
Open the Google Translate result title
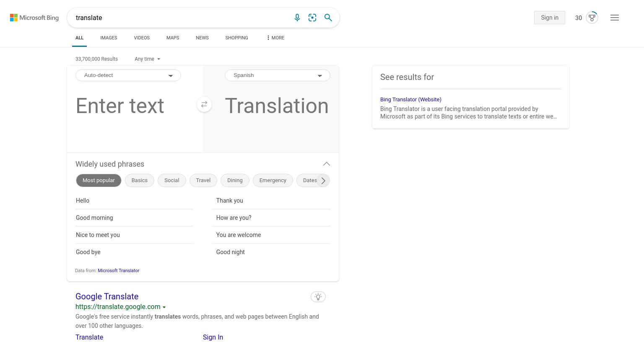click(x=107, y=296)
